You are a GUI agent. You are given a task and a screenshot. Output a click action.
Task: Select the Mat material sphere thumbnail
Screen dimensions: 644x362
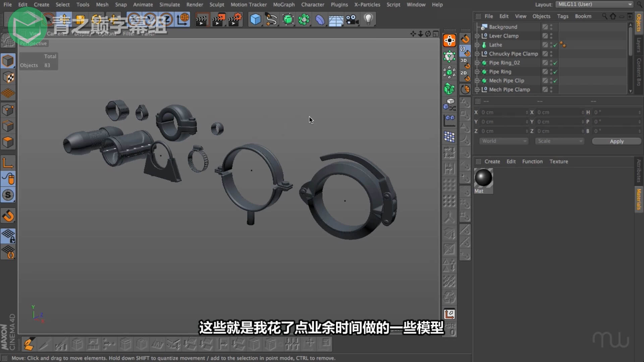pos(483,178)
